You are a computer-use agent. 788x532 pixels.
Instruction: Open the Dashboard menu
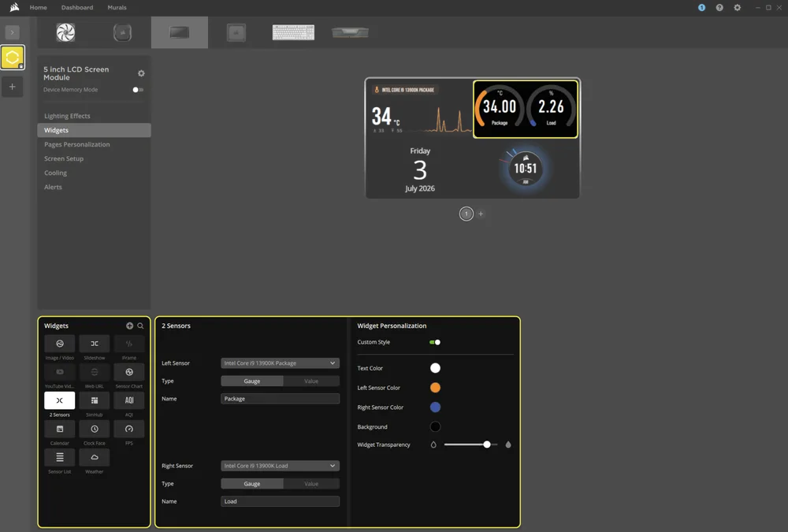(77, 8)
